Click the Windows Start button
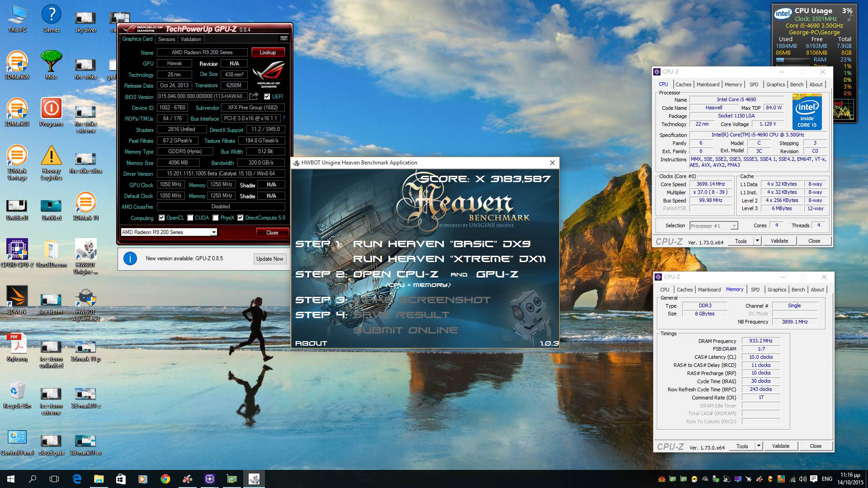 click(x=11, y=479)
